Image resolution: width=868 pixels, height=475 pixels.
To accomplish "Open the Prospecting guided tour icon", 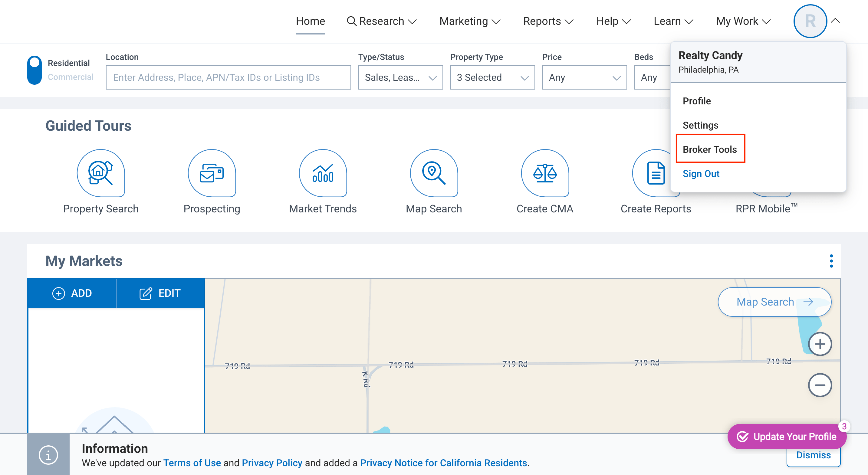I will [x=212, y=173].
